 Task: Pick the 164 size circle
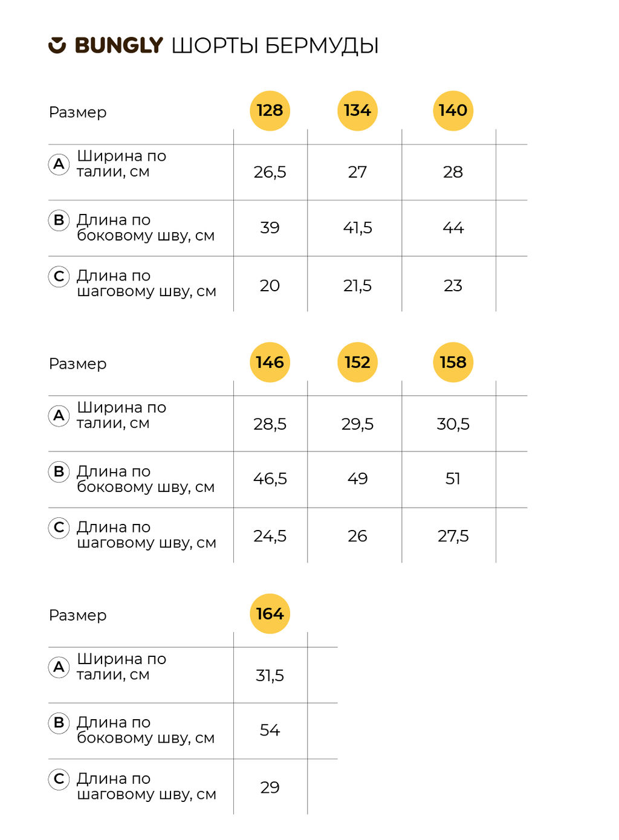point(270,614)
